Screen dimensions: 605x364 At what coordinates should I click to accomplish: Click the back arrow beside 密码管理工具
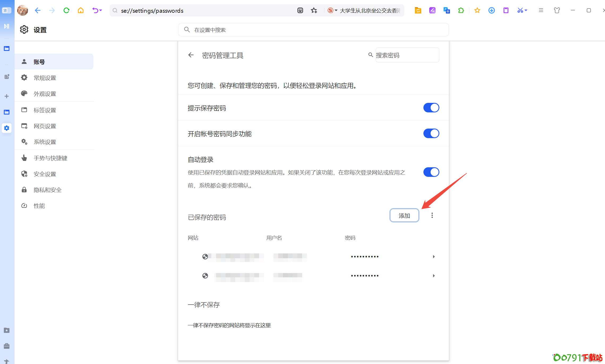point(191,55)
